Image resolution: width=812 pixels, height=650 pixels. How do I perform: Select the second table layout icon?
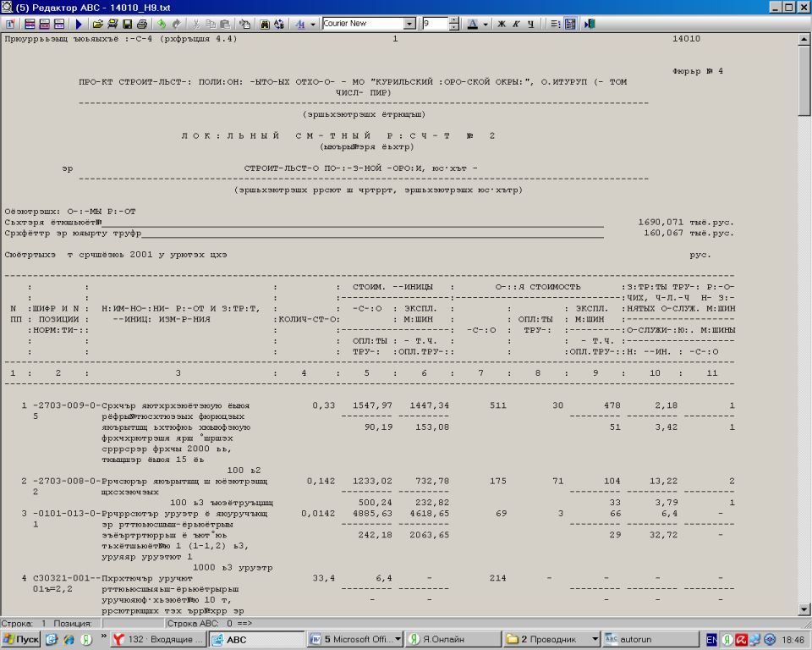pyautogui.click(x=45, y=24)
